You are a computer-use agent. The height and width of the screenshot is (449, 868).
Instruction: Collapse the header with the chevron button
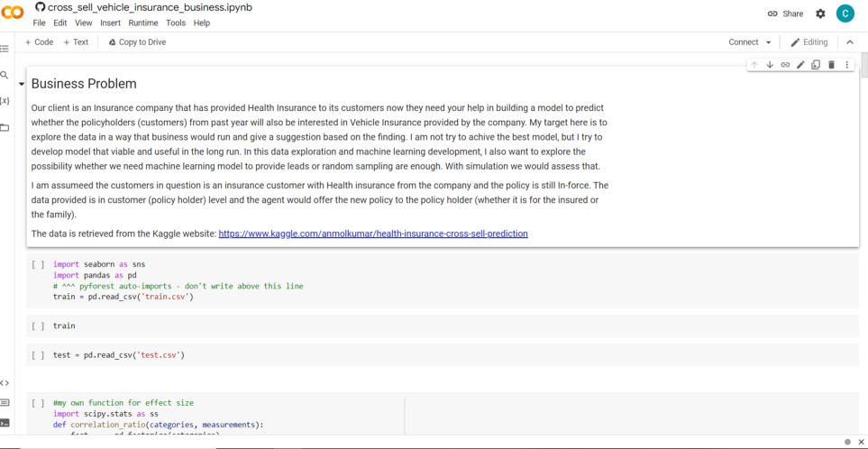[849, 42]
